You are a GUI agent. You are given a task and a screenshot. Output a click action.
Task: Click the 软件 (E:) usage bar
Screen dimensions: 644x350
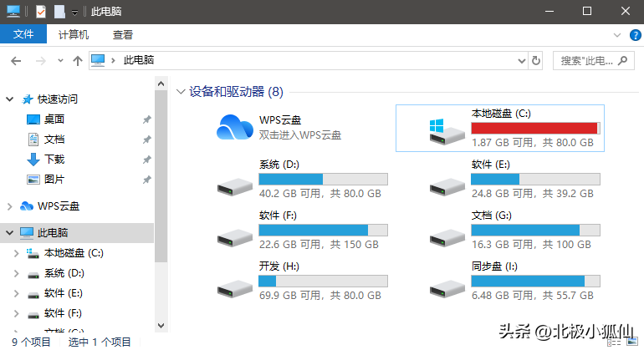[535, 180]
